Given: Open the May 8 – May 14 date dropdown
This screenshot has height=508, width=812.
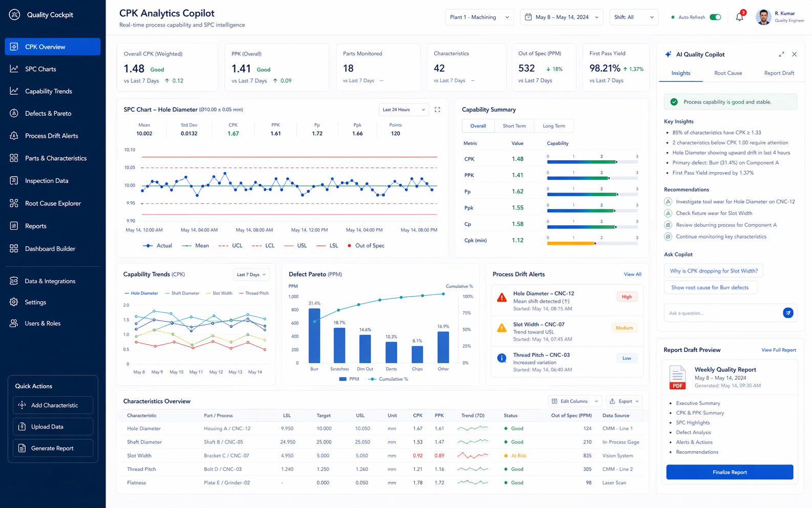Looking at the screenshot, I should tap(562, 17).
